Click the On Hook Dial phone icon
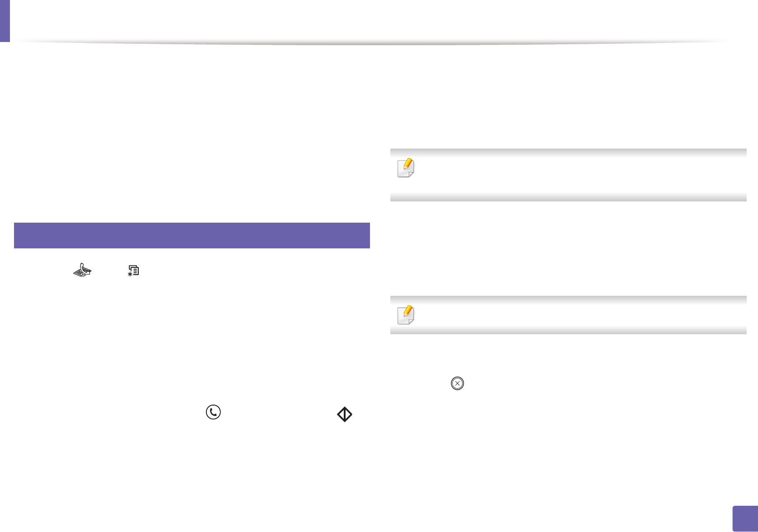758x532 pixels. 213,412
